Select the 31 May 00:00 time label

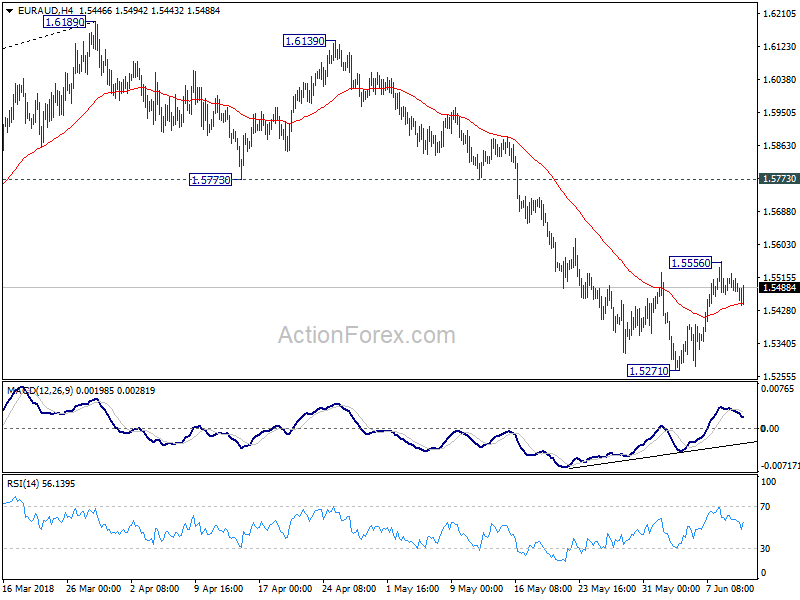tap(671, 588)
